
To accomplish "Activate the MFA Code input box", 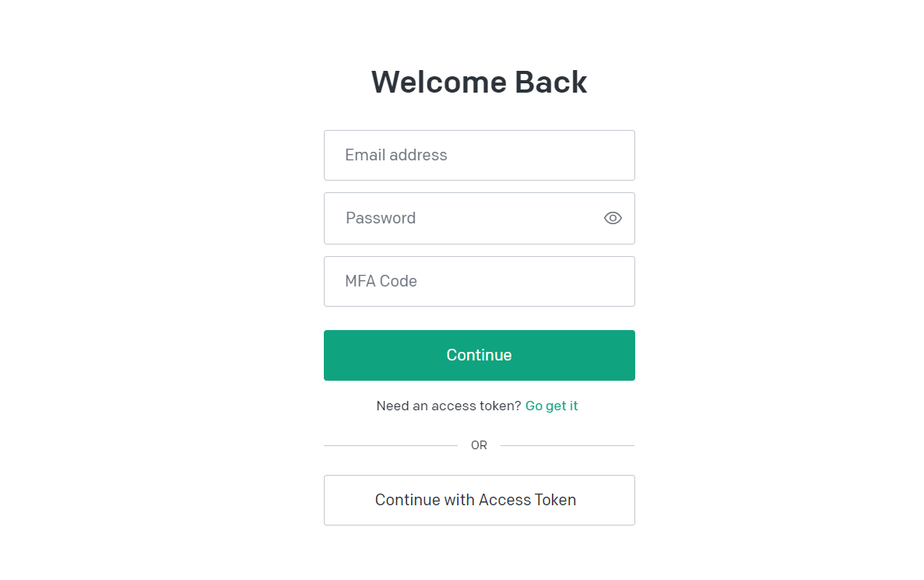I will 479,281.
